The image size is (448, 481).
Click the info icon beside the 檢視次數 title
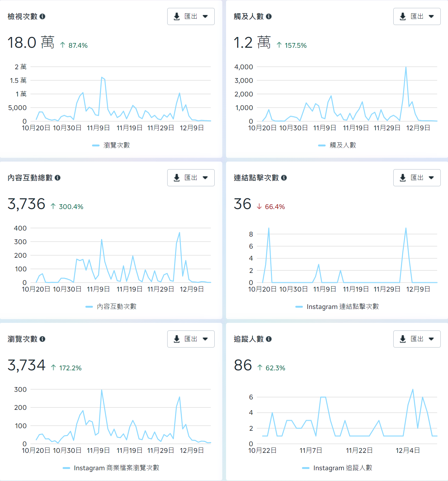tap(42, 16)
